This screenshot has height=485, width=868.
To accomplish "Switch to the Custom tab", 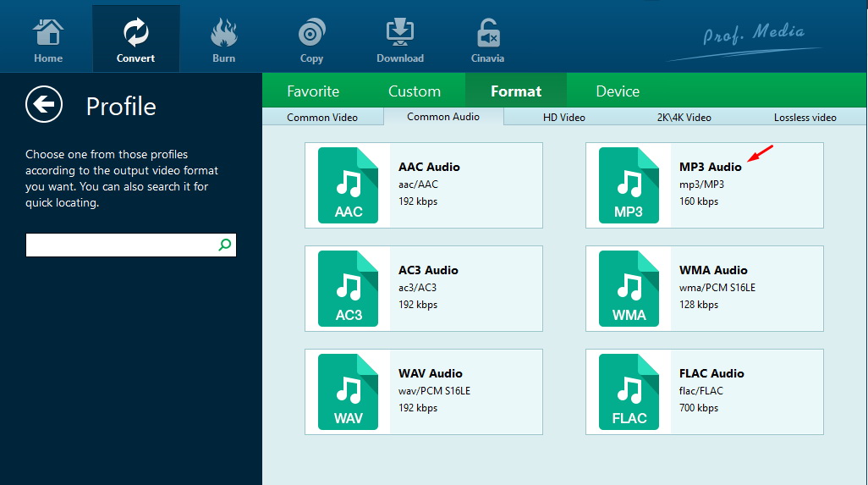I will tap(415, 91).
